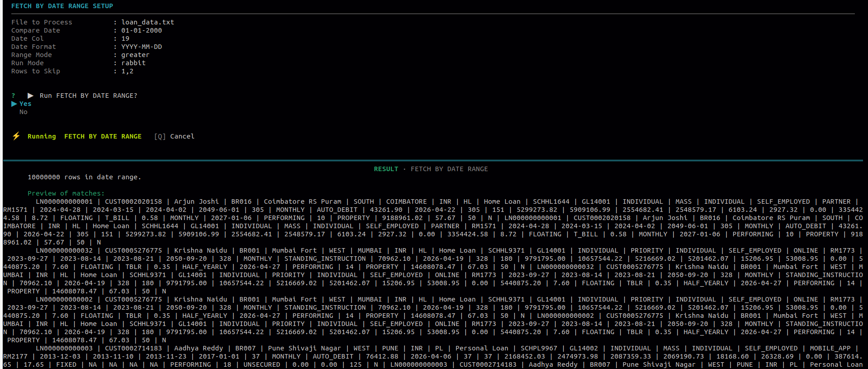This screenshot has height=369, width=868.
Task: Click the green Running status text
Action: [x=42, y=136]
